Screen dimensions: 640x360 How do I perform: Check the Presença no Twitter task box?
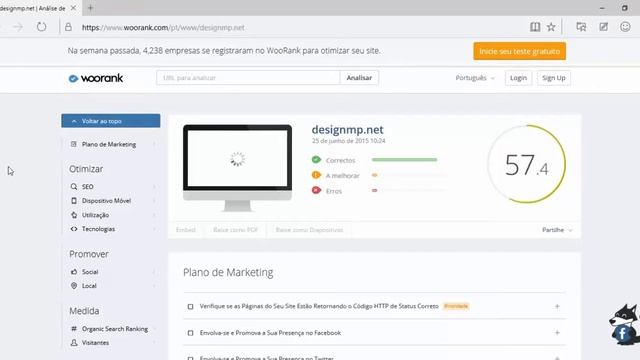[x=190, y=358]
